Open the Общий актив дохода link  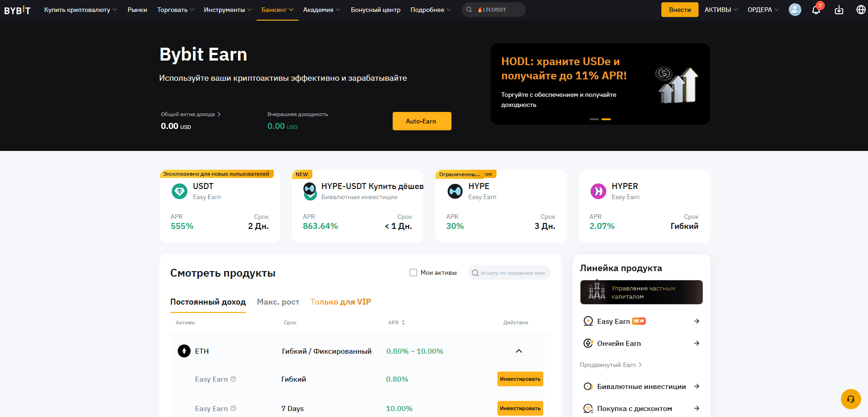pyautogui.click(x=191, y=114)
